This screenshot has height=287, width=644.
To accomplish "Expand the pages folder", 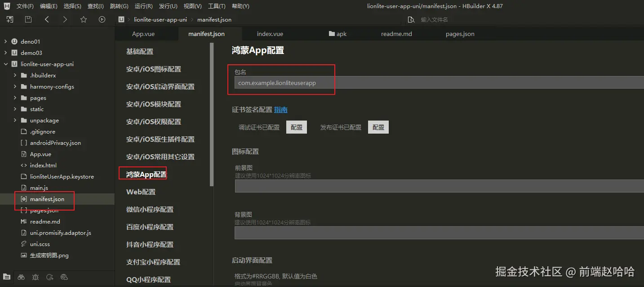I will point(15,98).
